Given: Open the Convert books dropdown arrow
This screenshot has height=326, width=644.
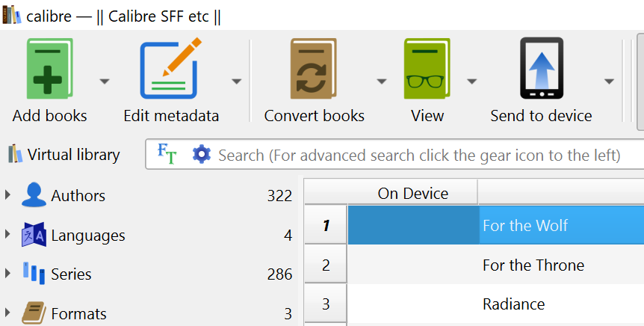Looking at the screenshot, I should [382, 81].
